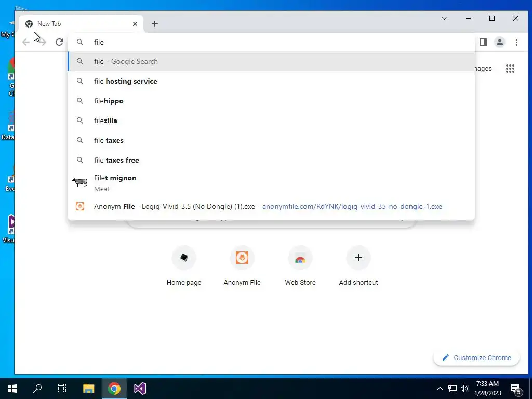Open the notification center icon
Viewport: 532px width, 399px height.
coord(516,389)
